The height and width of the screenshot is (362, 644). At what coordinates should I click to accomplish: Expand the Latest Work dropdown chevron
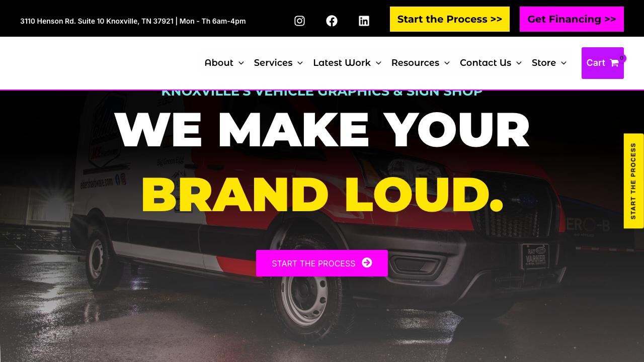tap(378, 63)
